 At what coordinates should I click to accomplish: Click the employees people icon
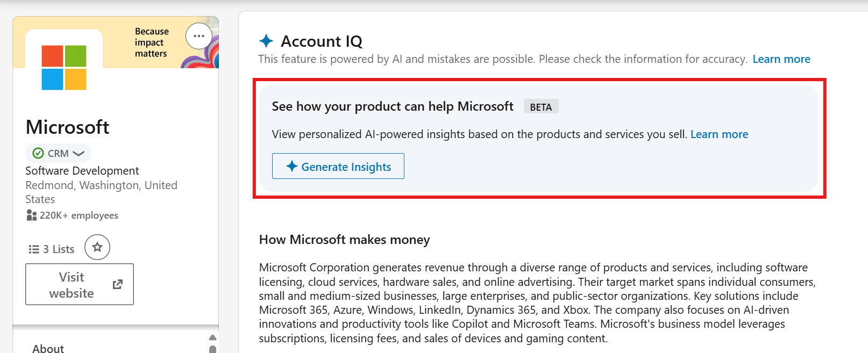click(x=32, y=215)
